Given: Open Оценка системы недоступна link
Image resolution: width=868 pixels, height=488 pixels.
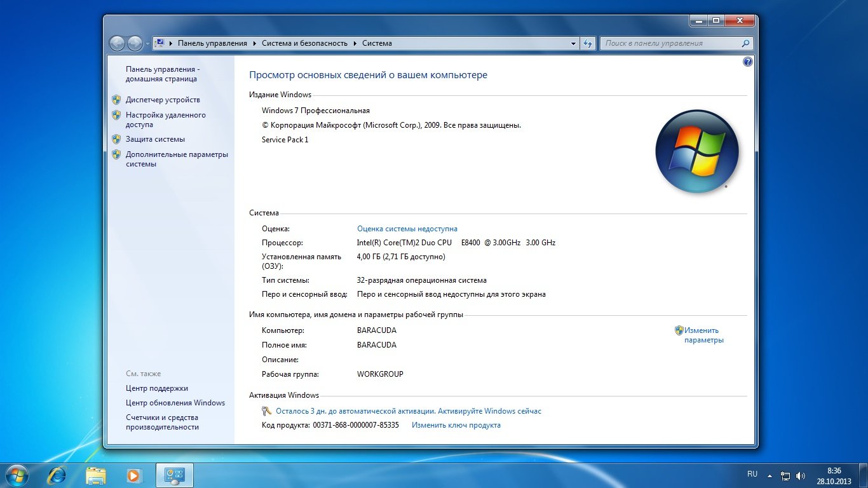Looking at the screenshot, I should coord(407,229).
